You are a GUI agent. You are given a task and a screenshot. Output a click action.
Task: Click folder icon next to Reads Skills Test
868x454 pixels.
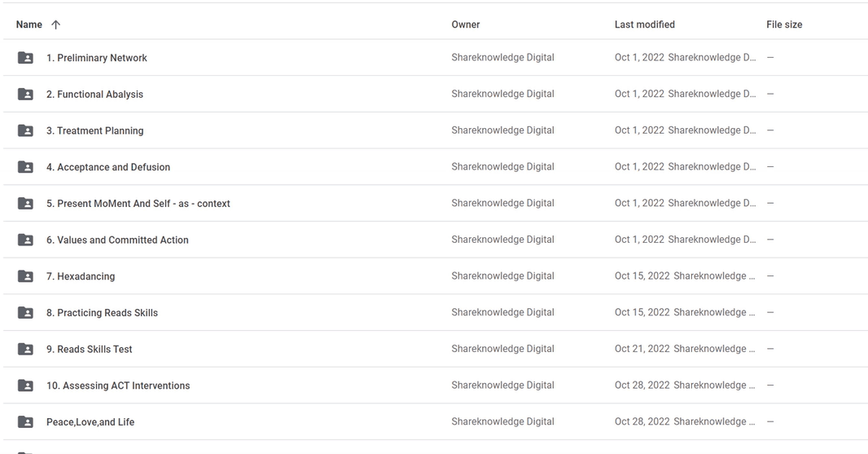coord(26,349)
